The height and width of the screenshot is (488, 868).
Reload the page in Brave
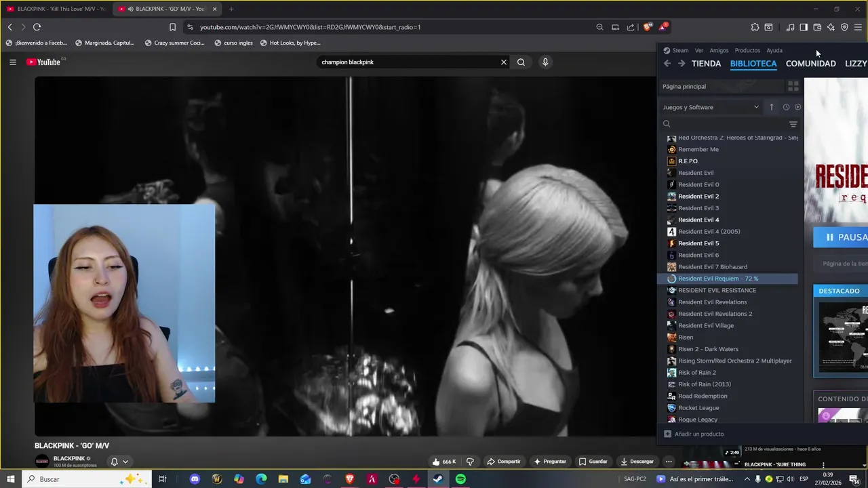point(37,27)
